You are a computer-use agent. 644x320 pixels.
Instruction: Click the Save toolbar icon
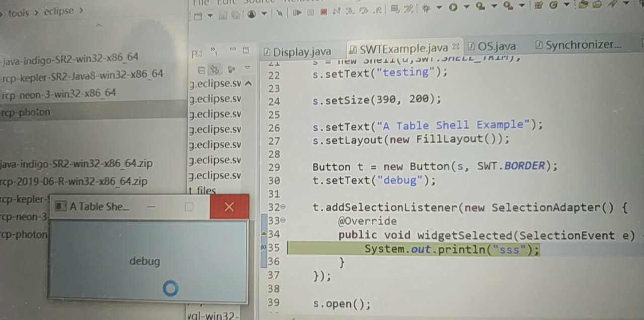click(223, 15)
